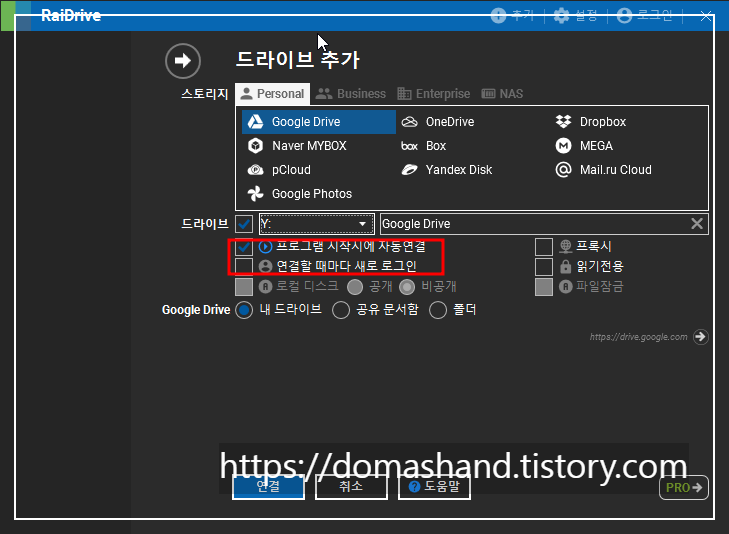Click the PRO upgrade button
The image size is (729, 534).
pyautogui.click(x=683, y=488)
